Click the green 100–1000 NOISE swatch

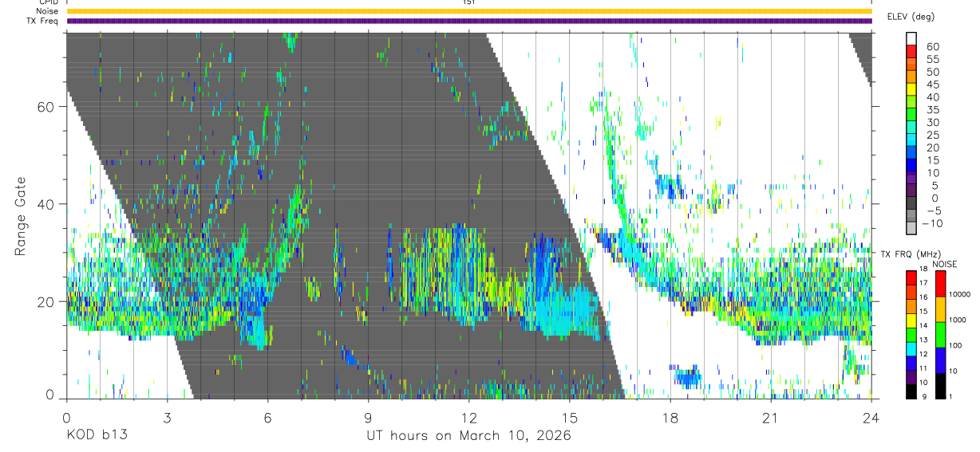(940, 335)
